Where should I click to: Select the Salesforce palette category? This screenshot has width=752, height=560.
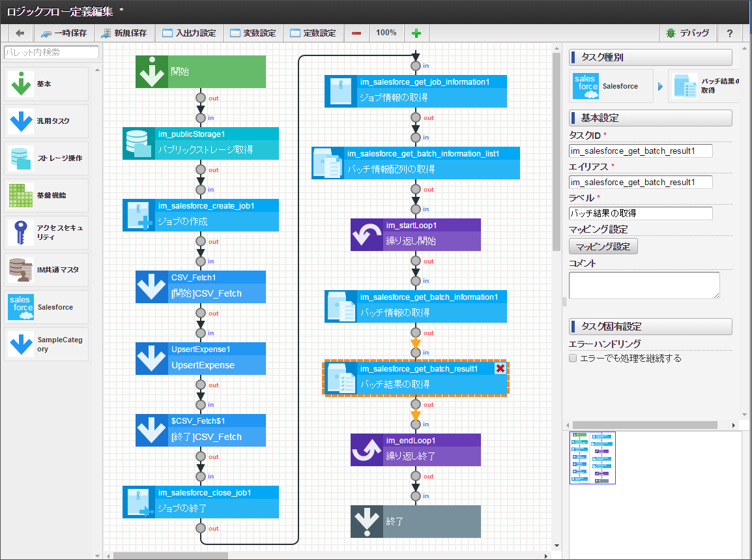(46, 307)
